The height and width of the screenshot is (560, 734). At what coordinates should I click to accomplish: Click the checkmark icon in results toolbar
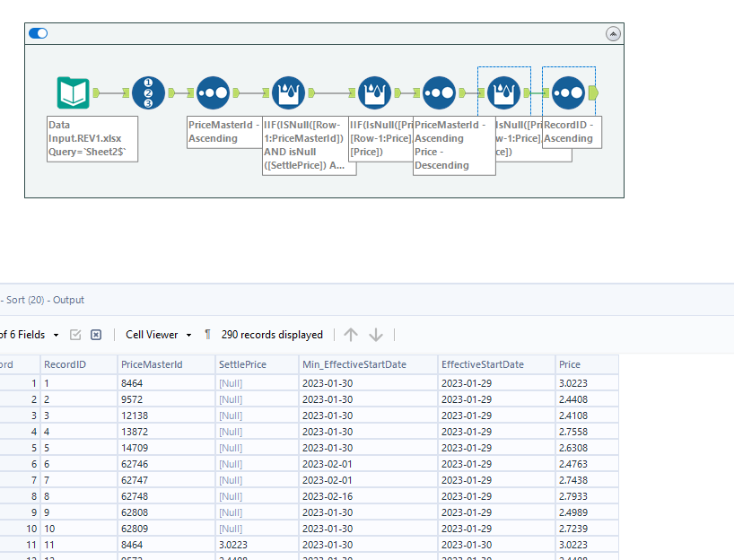pyautogui.click(x=76, y=335)
